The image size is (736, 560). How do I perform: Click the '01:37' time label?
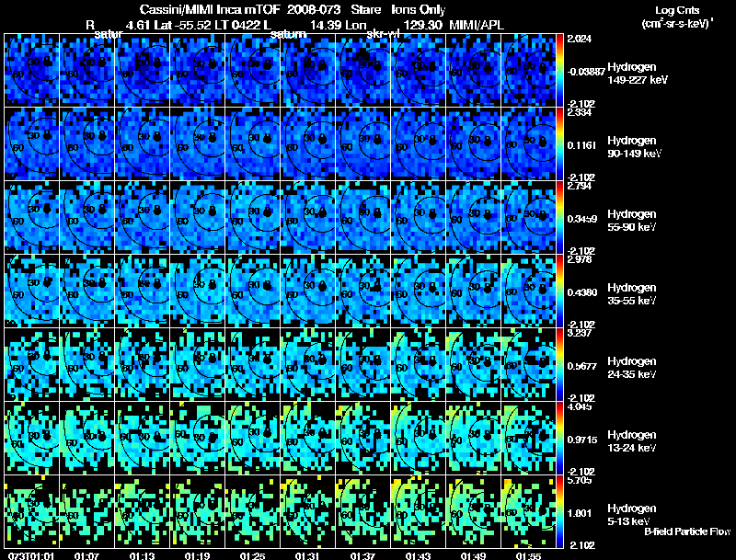click(362, 555)
